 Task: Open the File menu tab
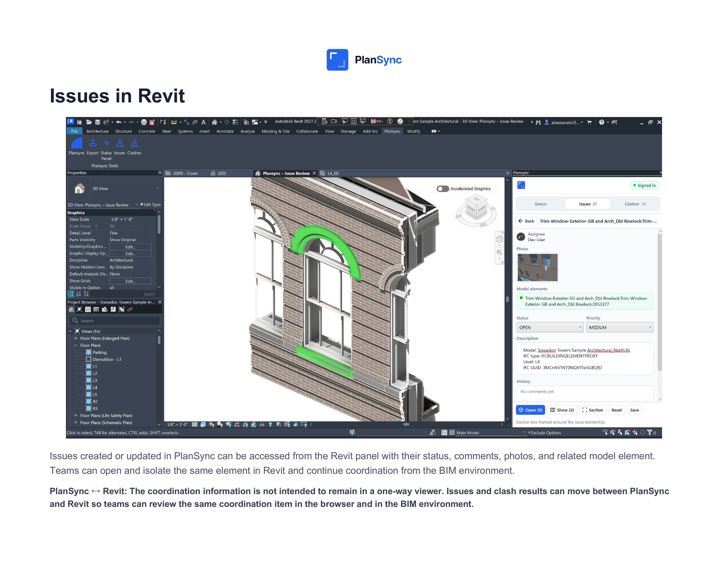point(74,131)
